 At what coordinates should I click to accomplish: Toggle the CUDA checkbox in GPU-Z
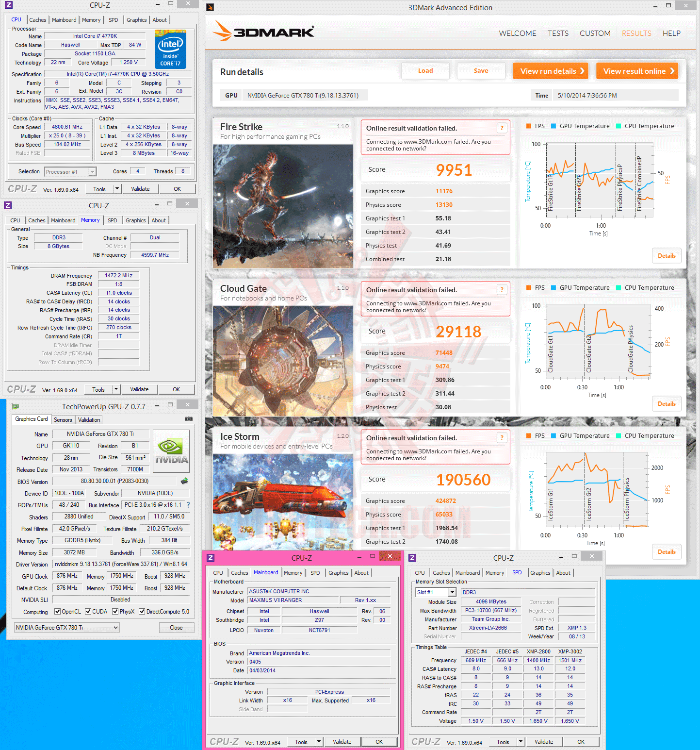[x=88, y=612]
